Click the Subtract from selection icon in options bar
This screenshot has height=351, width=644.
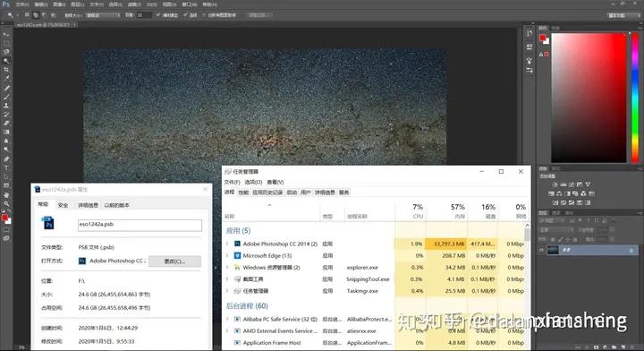[x=44, y=15]
